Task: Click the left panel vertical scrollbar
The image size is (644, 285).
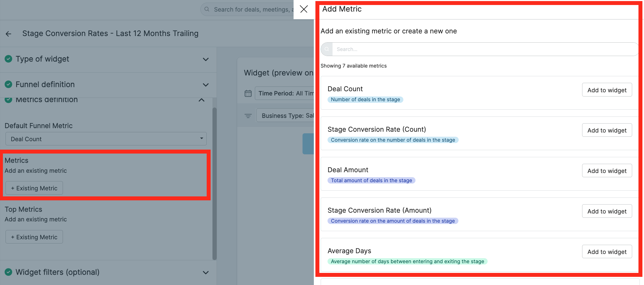Action: (x=215, y=184)
